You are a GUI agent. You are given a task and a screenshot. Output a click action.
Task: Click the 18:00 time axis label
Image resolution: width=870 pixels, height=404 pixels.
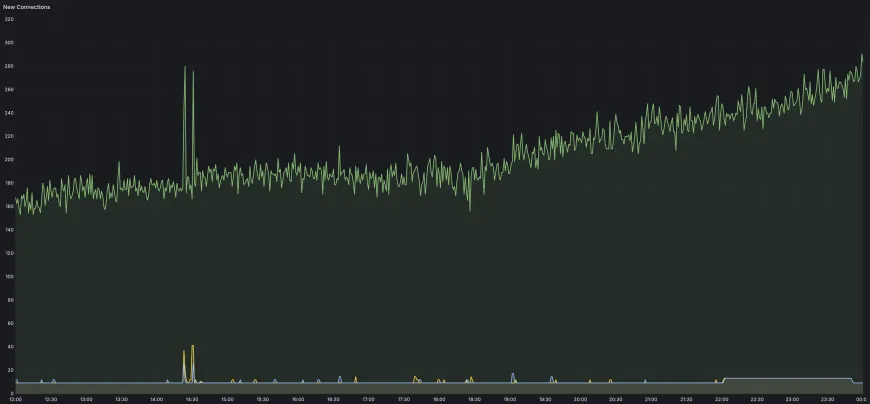tap(439, 399)
